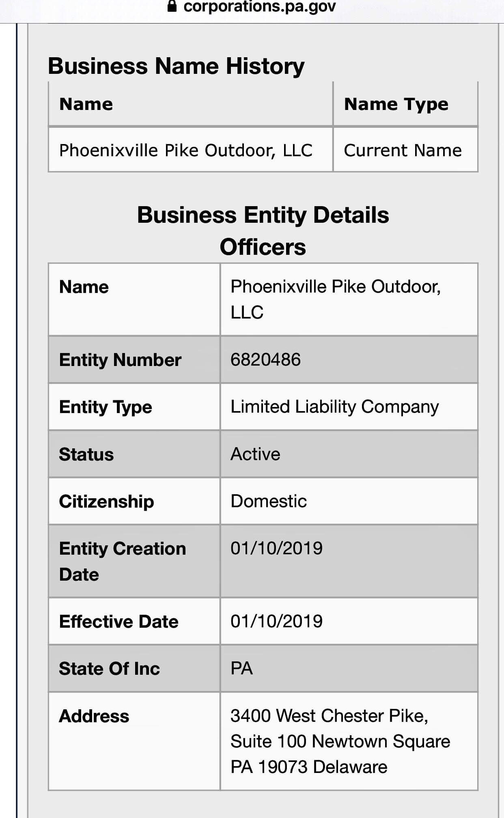Viewport: 504px width, 818px height.
Task: Click Phoenixville Pike Outdoor, LLC in history table
Action: (186, 151)
